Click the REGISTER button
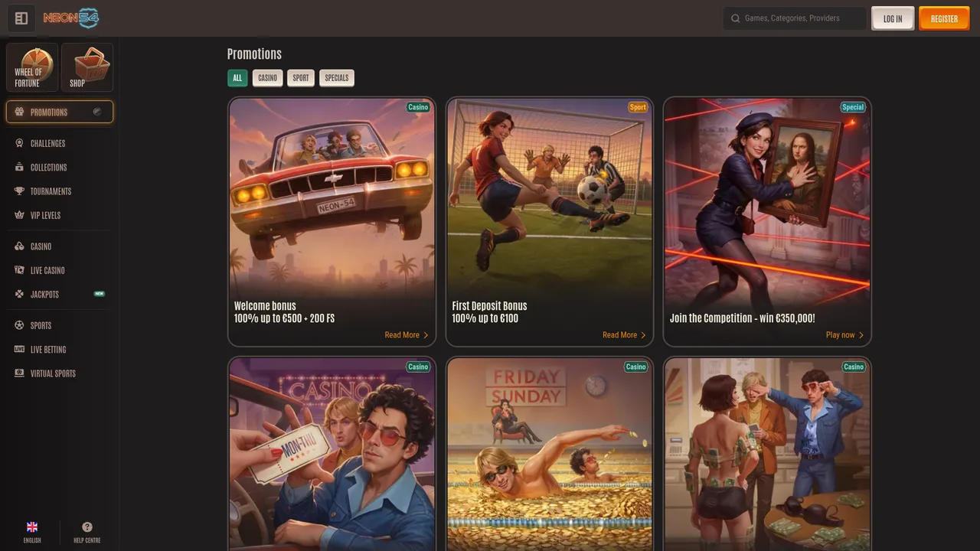The height and width of the screenshot is (551, 980). (944, 18)
